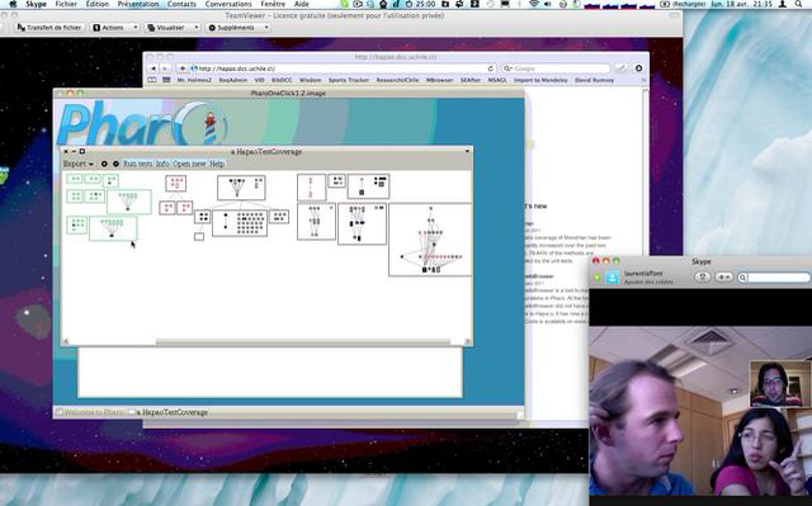Screen dimensions: 812x506
Task: Click Transfert de fichier in TeamViewer
Action: [49, 28]
